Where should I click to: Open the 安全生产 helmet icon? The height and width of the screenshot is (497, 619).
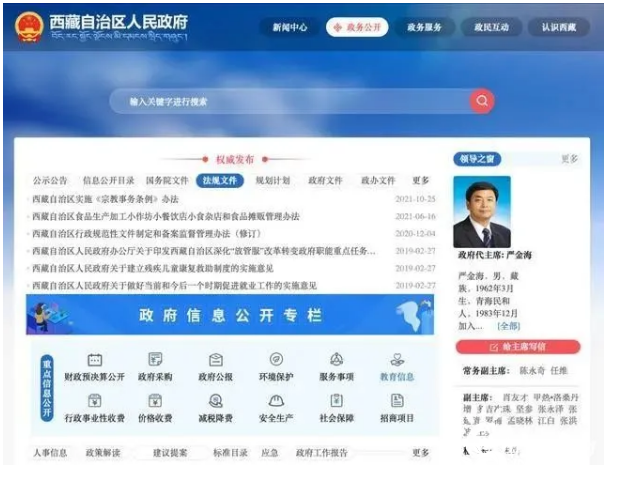[x=276, y=401]
